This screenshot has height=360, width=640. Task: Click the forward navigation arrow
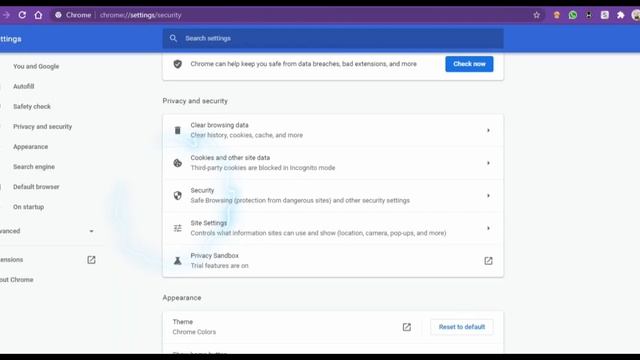tap(6, 15)
